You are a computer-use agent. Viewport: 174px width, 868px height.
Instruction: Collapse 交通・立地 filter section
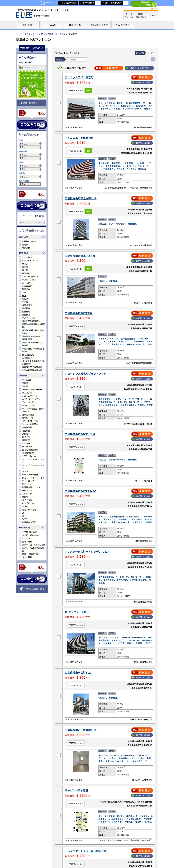(32, 237)
